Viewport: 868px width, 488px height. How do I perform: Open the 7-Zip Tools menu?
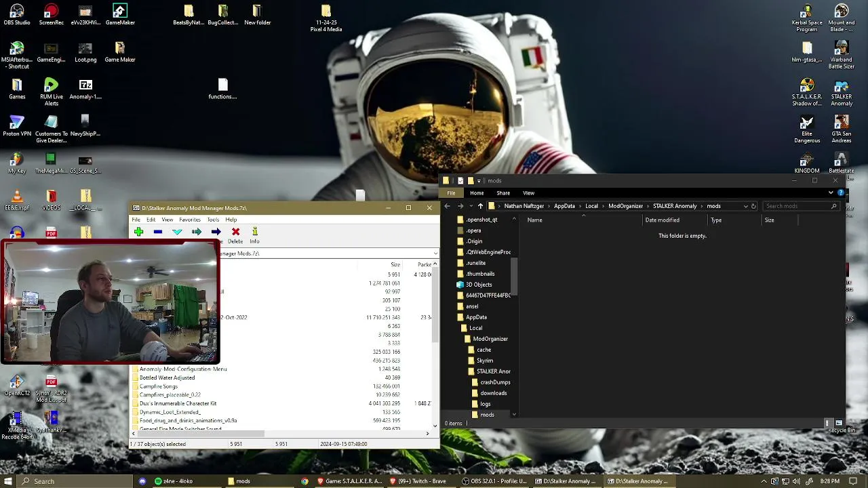pos(213,220)
